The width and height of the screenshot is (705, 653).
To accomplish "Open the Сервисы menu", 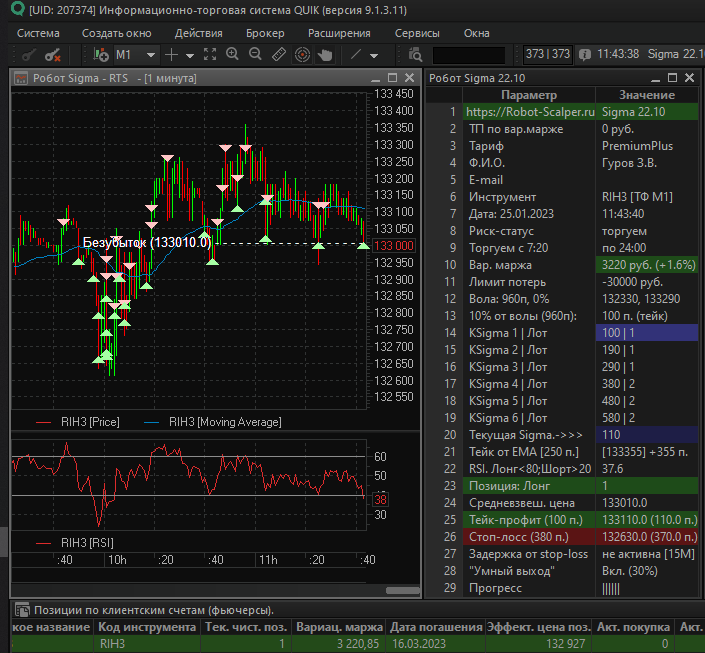I will point(417,33).
